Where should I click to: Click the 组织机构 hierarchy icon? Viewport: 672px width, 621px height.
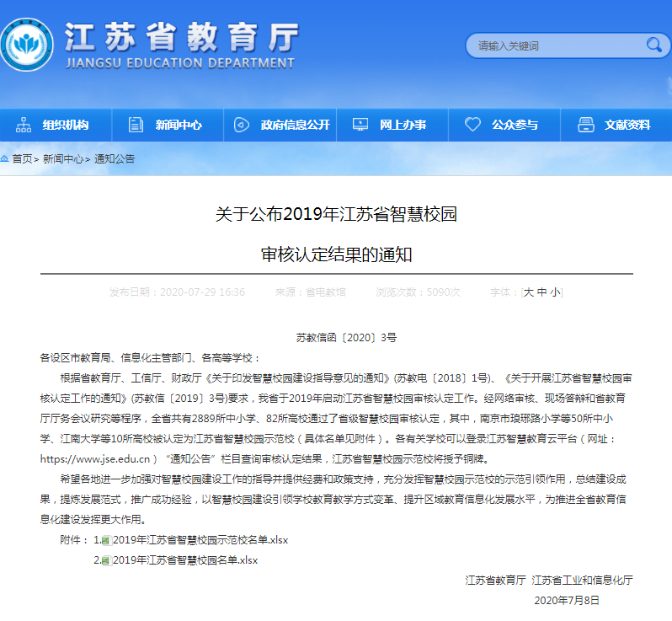[x=23, y=125]
